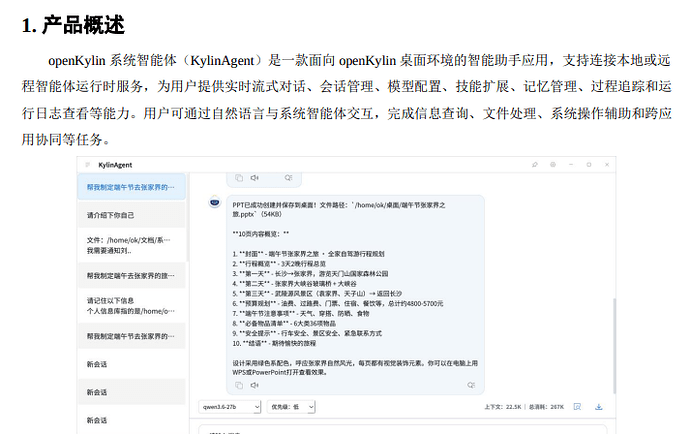Viewport: 690px width, 434px height.
Task: Select the 请介绍下你自己 conversation
Action: pos(131,215)
